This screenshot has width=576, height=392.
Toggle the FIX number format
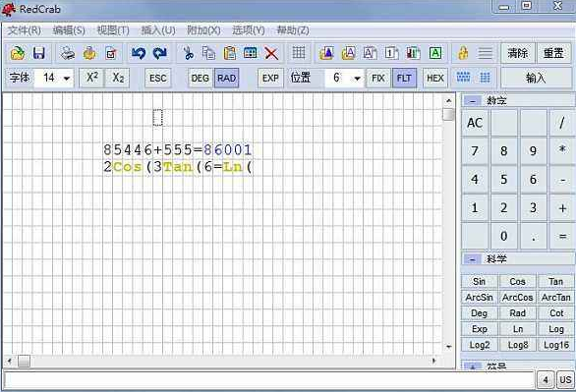[378, 79]
